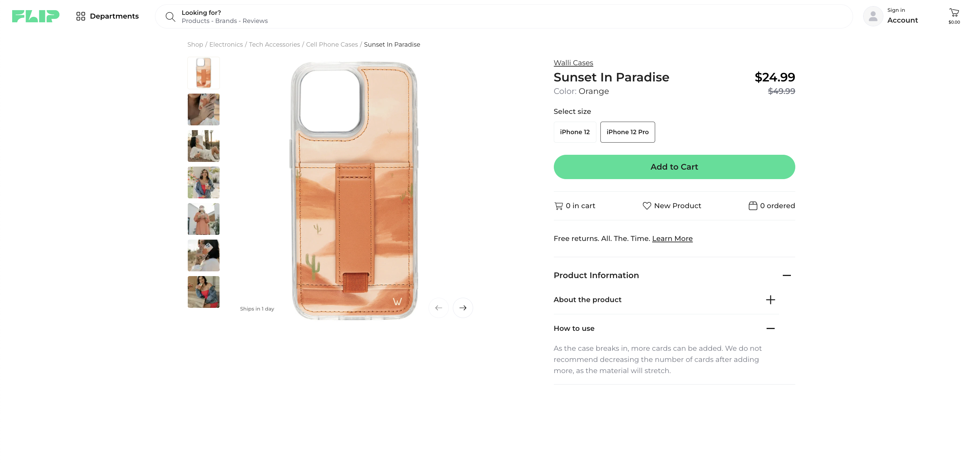Viewport: 980px width, 465px height.
Task: Click the 0 ordered bag icon
Action: point(752,206)
